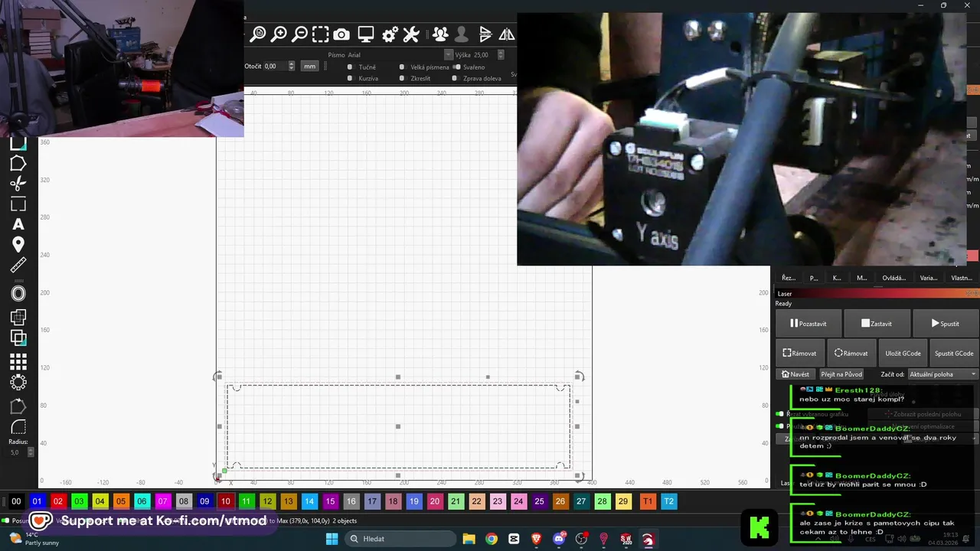The width and height of the screenshot is (980, 551).
Task: Open Settings via the gears icon
Action: click(390, 34)
